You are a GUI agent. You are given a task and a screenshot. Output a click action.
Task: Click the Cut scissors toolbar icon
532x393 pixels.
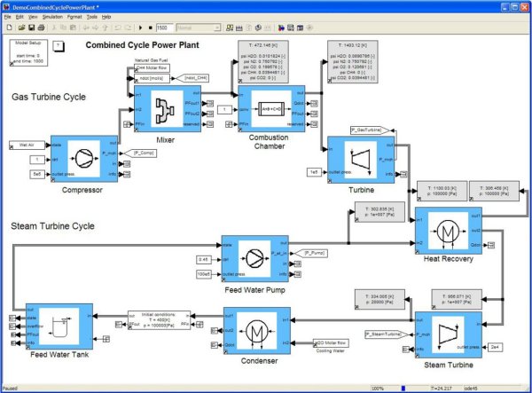pyautogui.click(x=53, y=28)
